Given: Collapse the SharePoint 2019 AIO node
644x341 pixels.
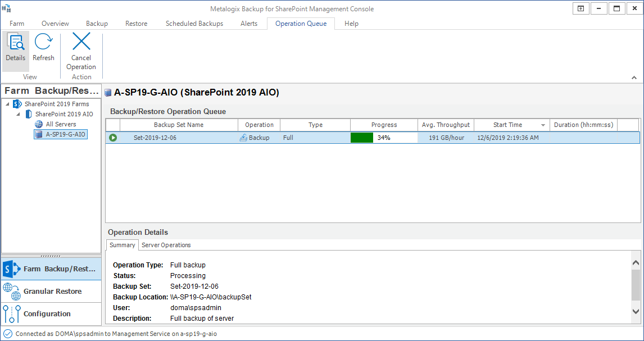Looking at the screenshot, I should (x=19, y=114).
